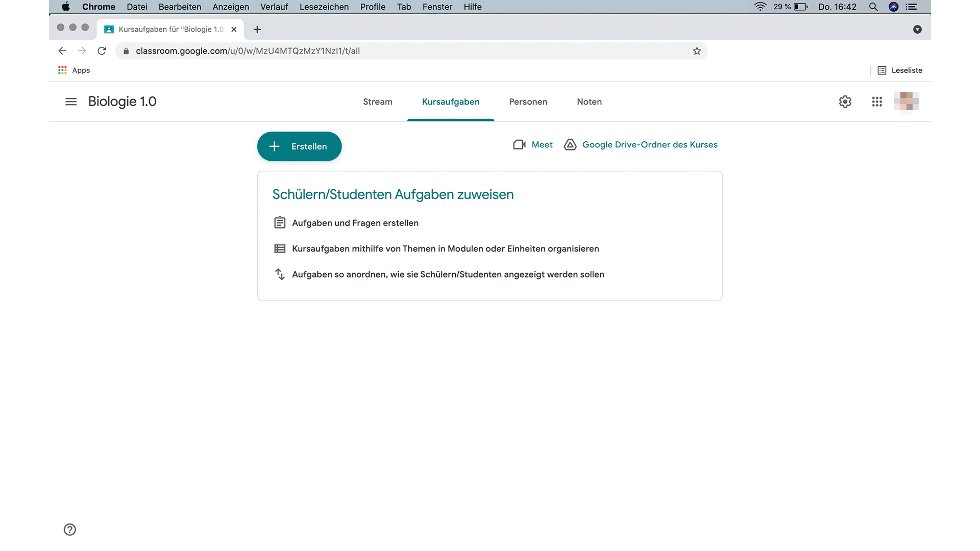The width and height of the screenshot is (980, 551).
Task: Open the Apps shortcut in the bookmarks bar
Action: point(74,70)
